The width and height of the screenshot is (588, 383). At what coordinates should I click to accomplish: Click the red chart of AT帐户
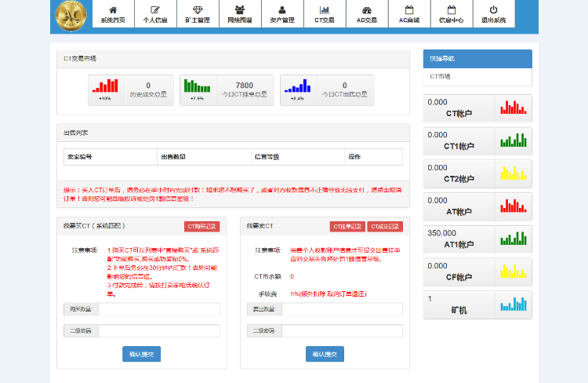(x=514, y=206)
